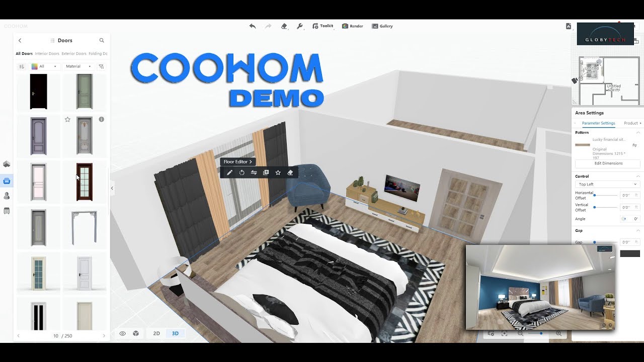The width and height of the screenshot is (644, 362).
Task: Open the bottom left sidebar icon
Action: click(x=7, y=211)
